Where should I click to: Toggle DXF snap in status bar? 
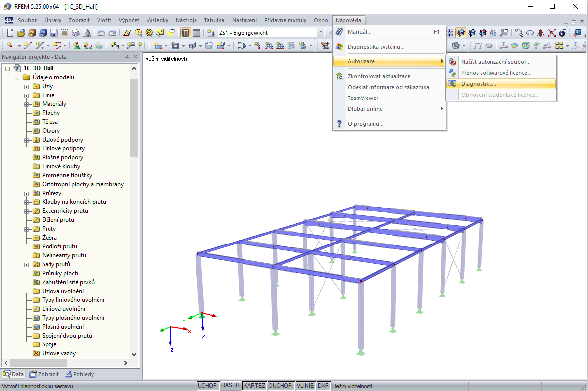coord(323,386)
